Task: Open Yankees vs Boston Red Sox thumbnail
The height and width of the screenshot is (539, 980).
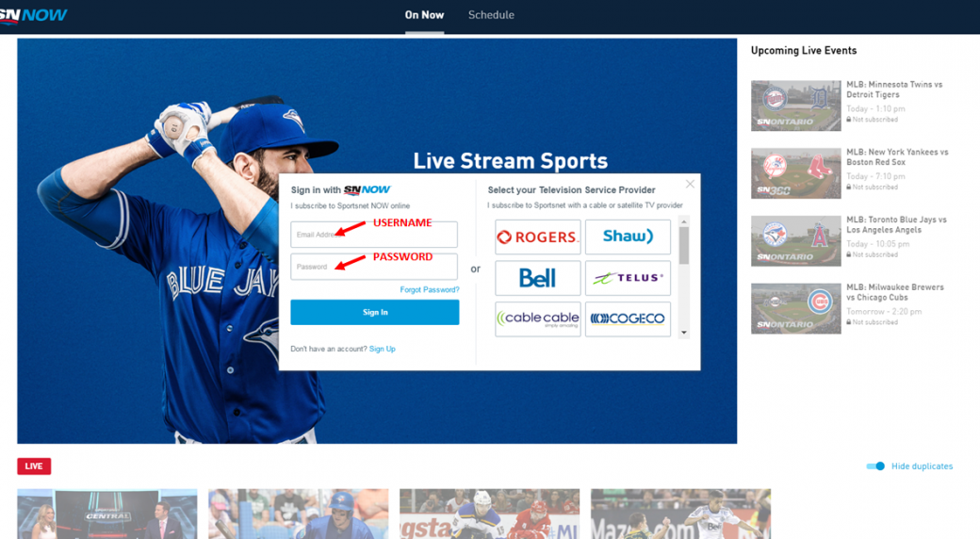Action: pyautogui.click(x=795, y=172)
